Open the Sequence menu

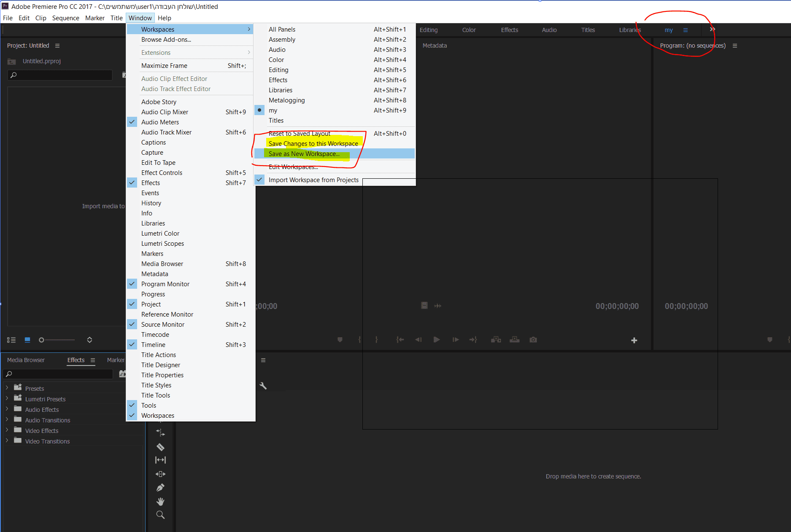[66, 18]
